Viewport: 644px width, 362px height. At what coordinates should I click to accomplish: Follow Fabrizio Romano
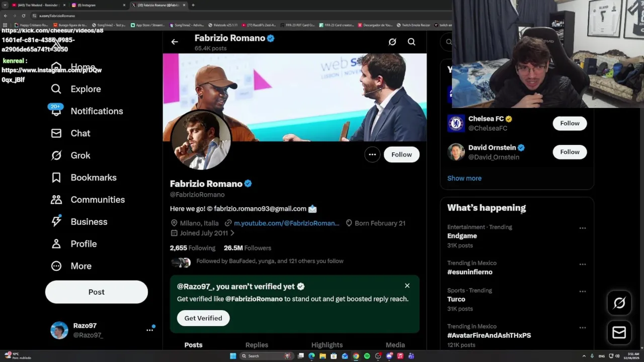pos(401,154)
